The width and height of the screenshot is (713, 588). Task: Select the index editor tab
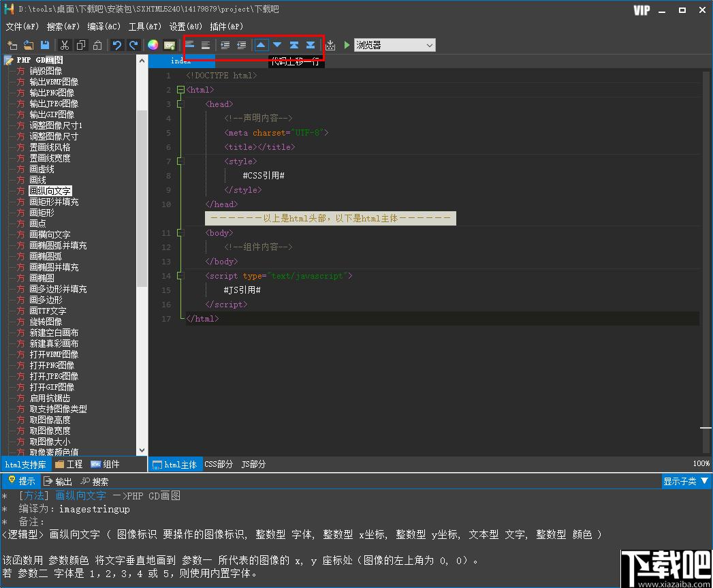pos(181,61)
